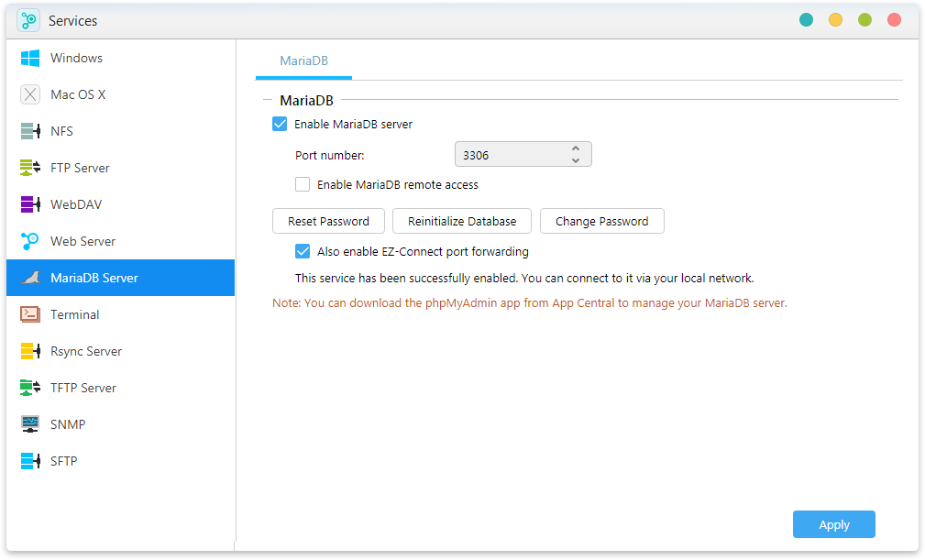The image size is (925, 560).
Task: Open the NFS service icon
Action: 30,131
